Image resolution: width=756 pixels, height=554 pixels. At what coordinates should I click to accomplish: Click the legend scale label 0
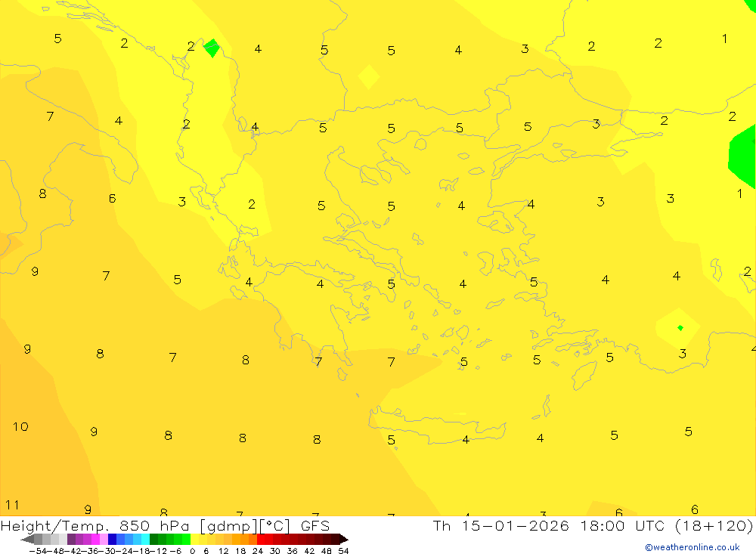pyautogui.click(x=192, y=551)
